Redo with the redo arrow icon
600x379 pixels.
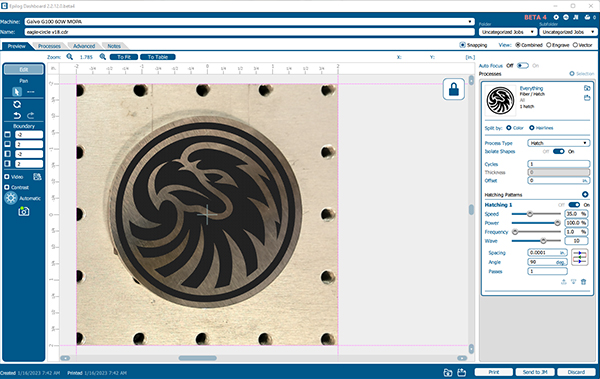pyautogui.click(x=31, y=115)
